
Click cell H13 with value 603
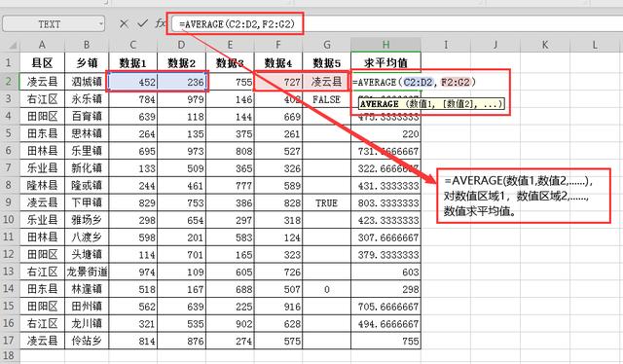point(385,272)
